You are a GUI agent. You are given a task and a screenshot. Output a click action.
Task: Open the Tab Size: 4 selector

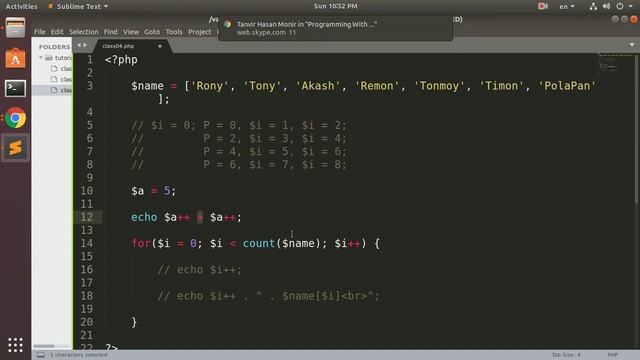pyautogui.click(x=566, y=355)
